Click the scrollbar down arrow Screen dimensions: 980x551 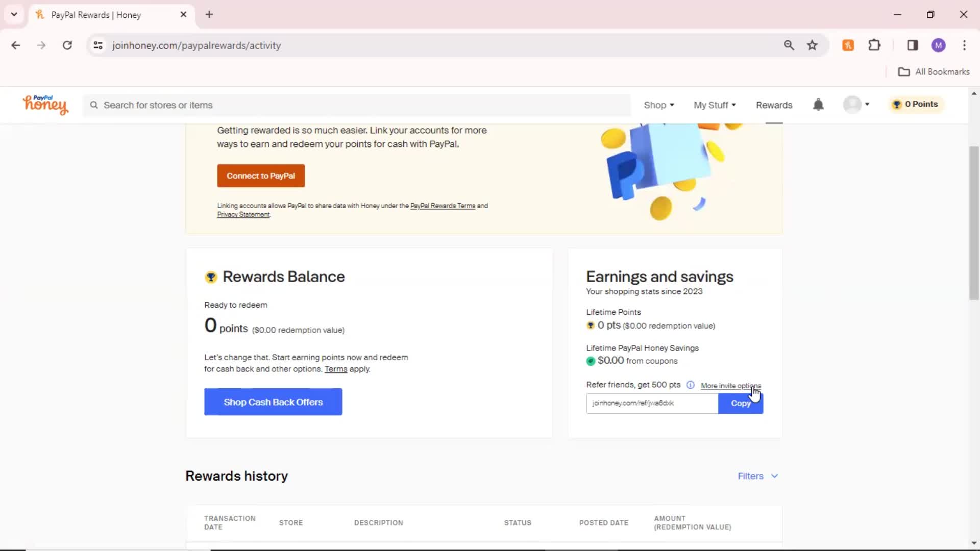click(x=974, y=543)
